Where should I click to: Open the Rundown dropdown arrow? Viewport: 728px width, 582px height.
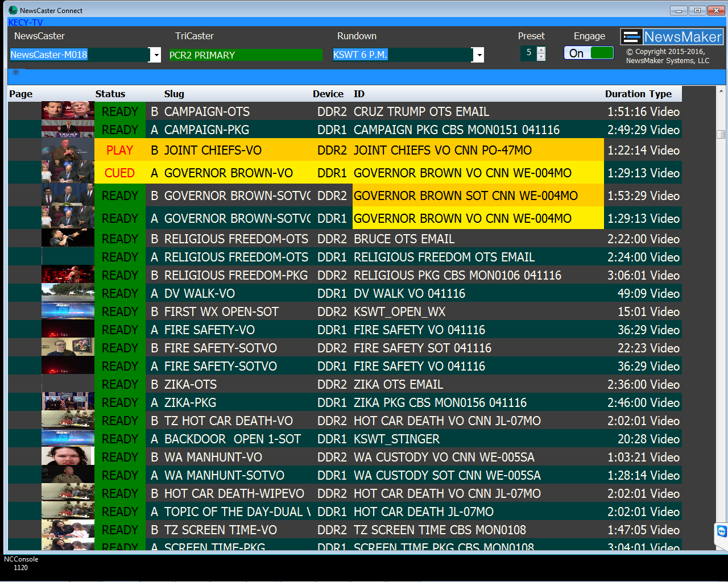point(478,55)
